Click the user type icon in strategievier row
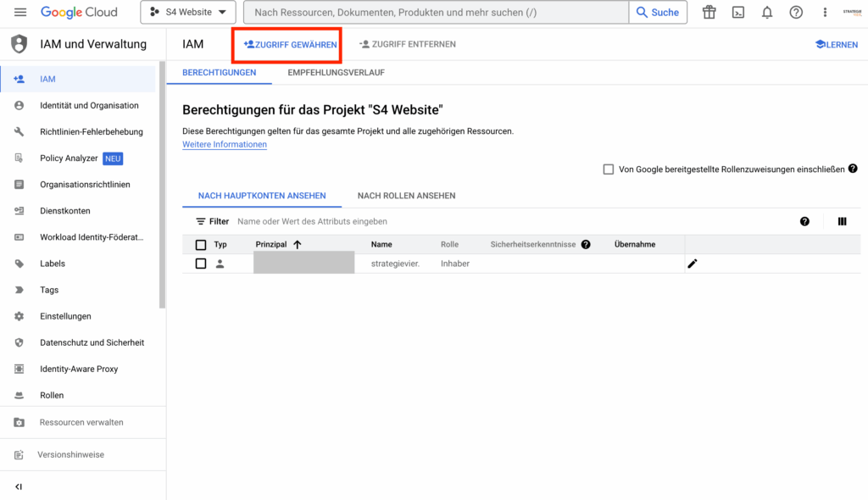868x500 pixels. pos(220,264)
